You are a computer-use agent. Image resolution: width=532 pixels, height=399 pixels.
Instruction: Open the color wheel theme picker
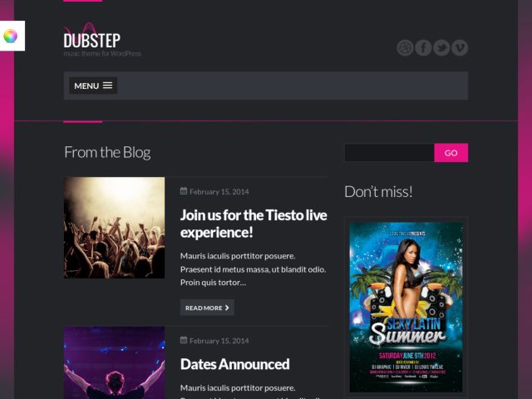[11, 36]
